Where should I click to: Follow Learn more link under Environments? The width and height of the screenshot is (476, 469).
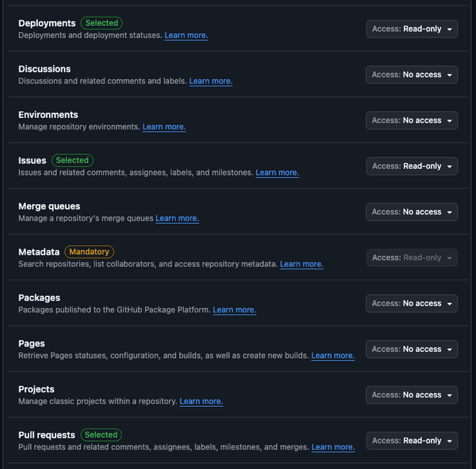click(x=164, y=127)
